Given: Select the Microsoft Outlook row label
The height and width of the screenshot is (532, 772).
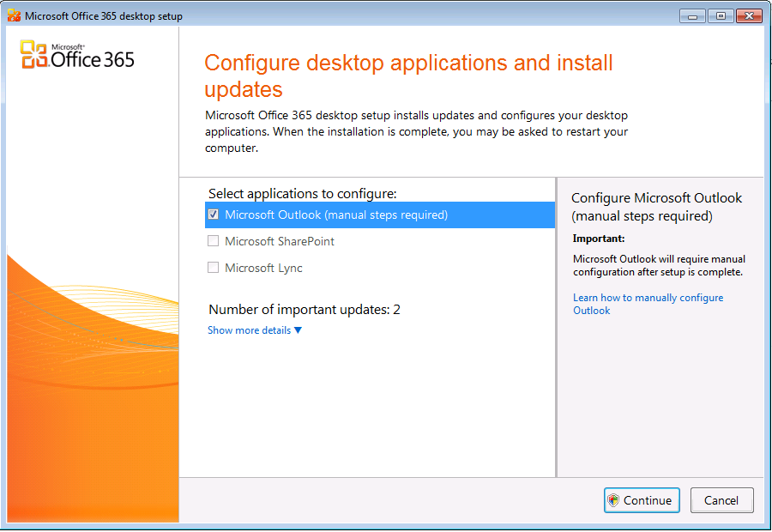Looking at the screenshot, I should [336, 215].
